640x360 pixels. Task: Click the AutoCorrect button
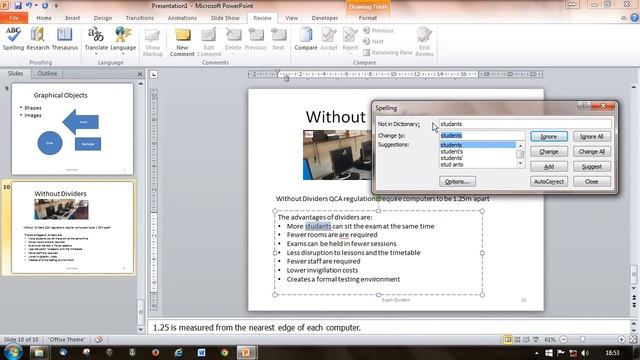click(549, 182)
